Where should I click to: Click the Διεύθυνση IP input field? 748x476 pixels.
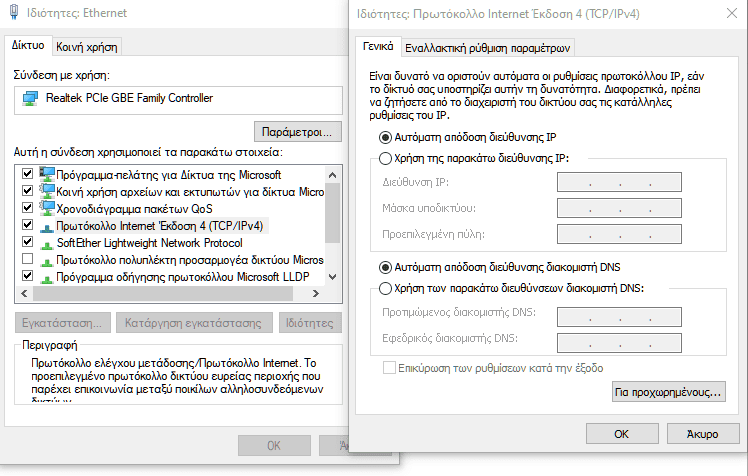click(x=619, y=182)
